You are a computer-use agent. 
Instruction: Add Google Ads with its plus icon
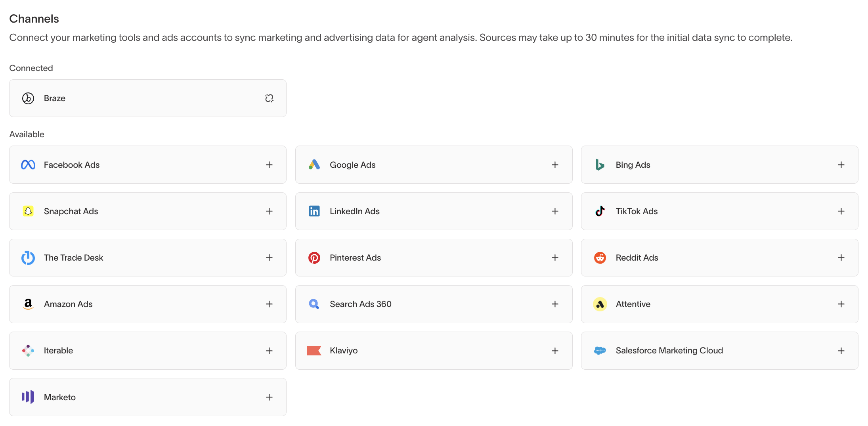[555, 165]
